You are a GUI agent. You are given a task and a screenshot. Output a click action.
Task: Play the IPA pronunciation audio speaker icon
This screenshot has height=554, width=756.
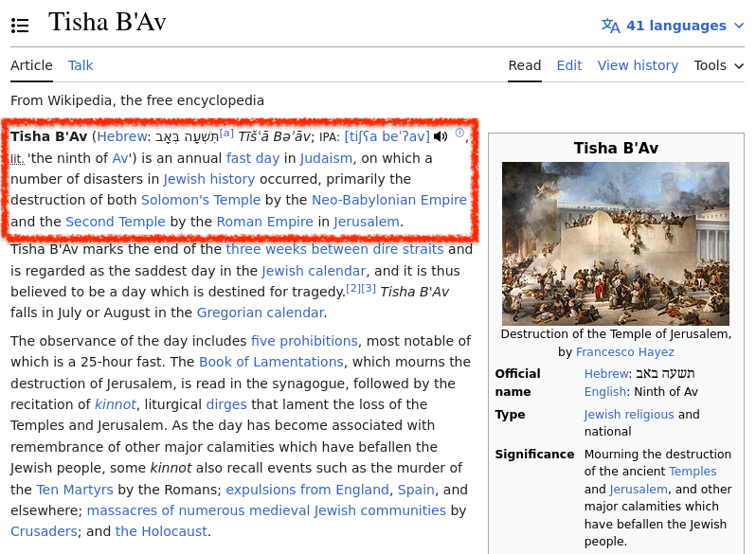click(441, 136)
